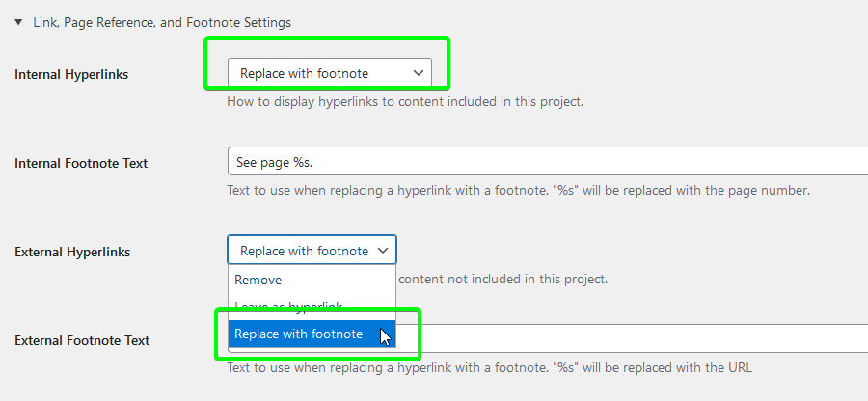Open the Internal Hyperlinks dropdown

point(330,73)
